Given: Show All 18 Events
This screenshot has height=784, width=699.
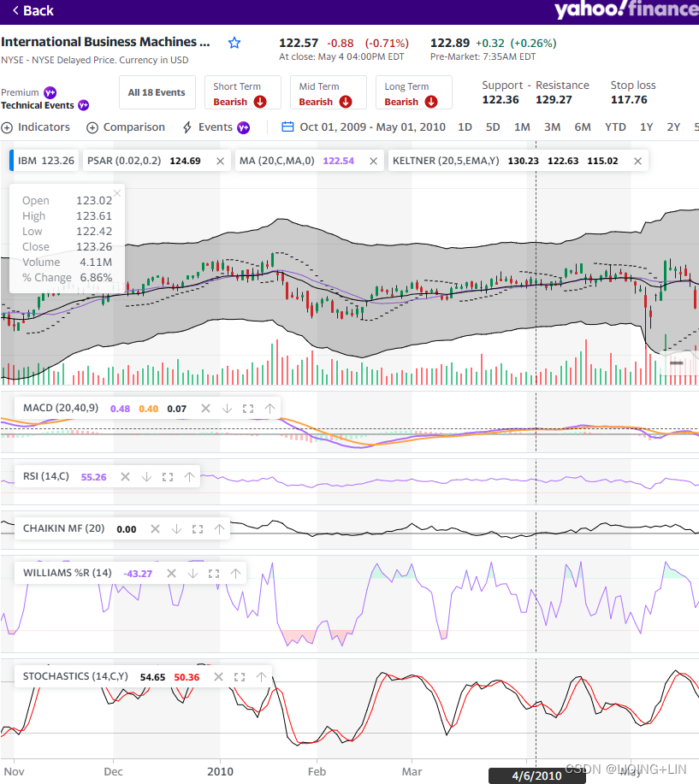Looking at the screenshot, I should tap(157, 92).
